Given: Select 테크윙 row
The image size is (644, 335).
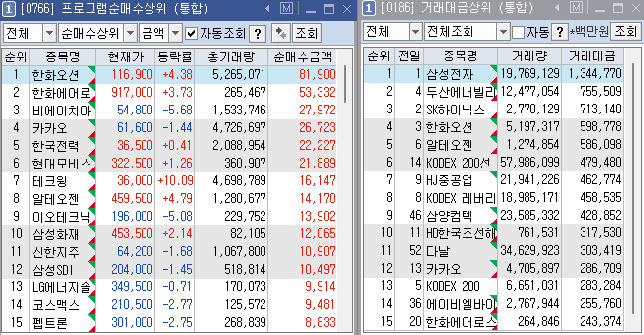Looking at the screenshot, I should [169, 181].
